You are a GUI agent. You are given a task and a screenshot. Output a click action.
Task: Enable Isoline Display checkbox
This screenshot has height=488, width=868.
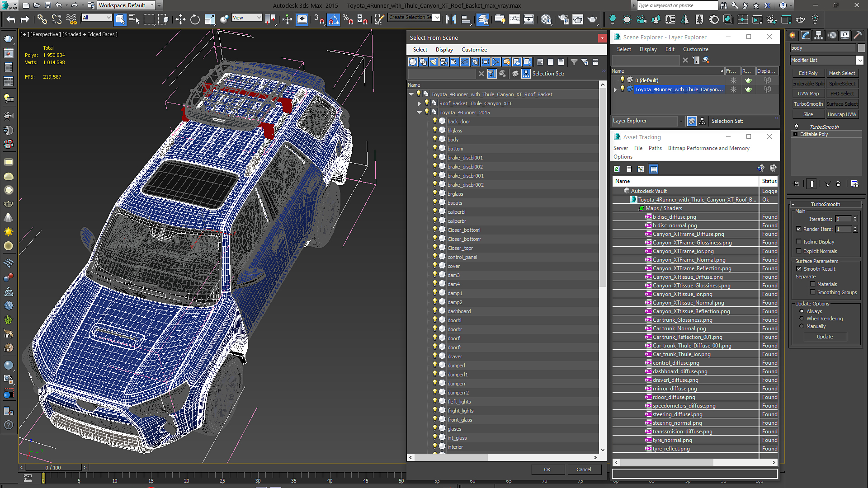pos(798,242)
